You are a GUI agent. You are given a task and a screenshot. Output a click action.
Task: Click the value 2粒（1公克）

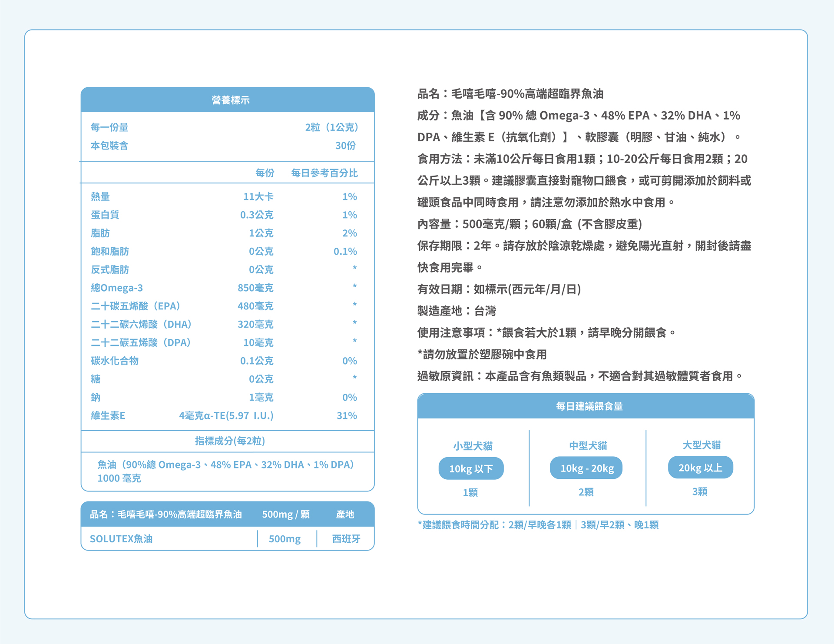coord(331,127)
